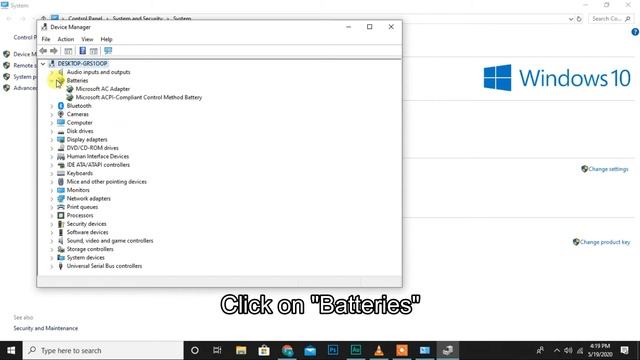Click the Network adapters category icon
The width and height of the screenshot is (640, 360).
click(x=61, y=198)
